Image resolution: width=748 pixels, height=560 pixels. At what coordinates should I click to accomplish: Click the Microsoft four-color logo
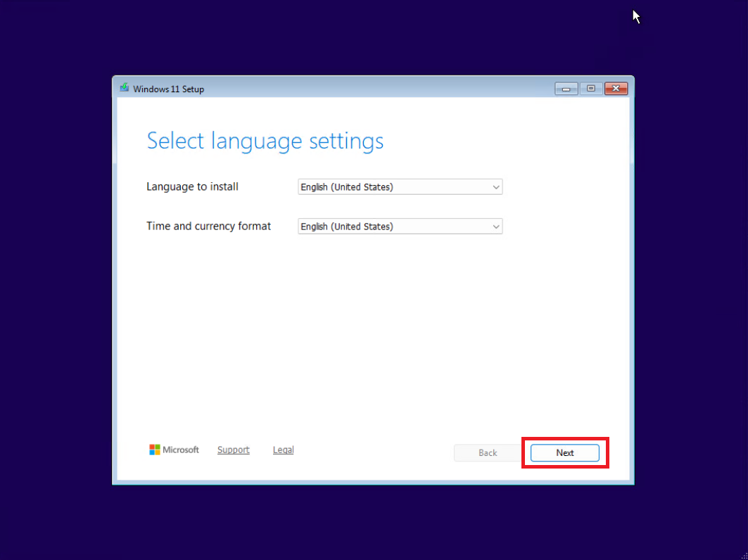click(x=155, y=450)
